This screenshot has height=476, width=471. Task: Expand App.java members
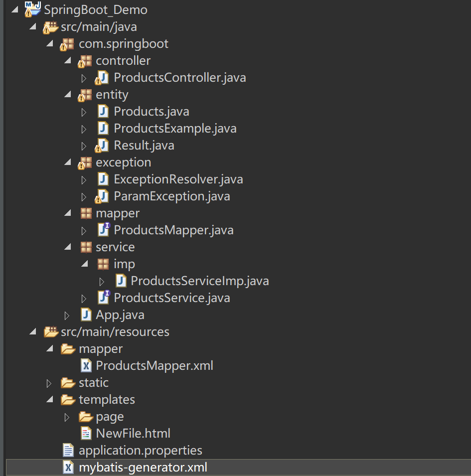[67, 316]
